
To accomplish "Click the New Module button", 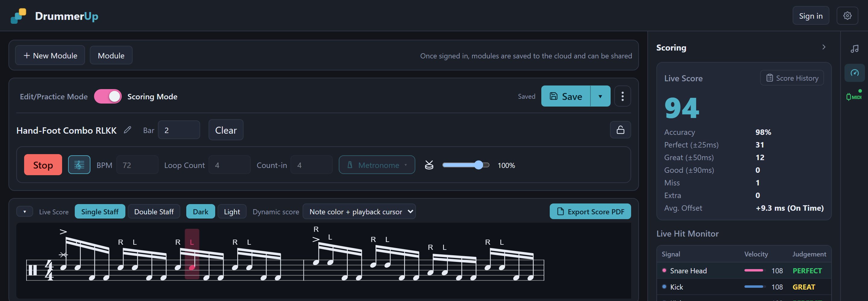I will click(50, 55).
